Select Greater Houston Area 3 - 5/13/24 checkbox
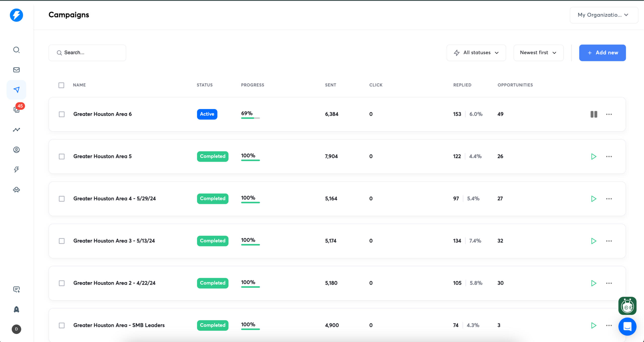 pyautogui.click(x=62, y=241)
